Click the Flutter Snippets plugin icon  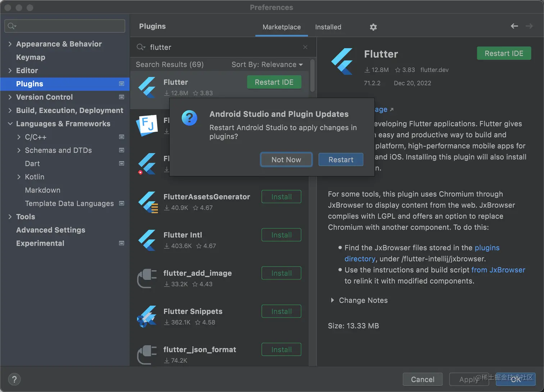point(147,316)
